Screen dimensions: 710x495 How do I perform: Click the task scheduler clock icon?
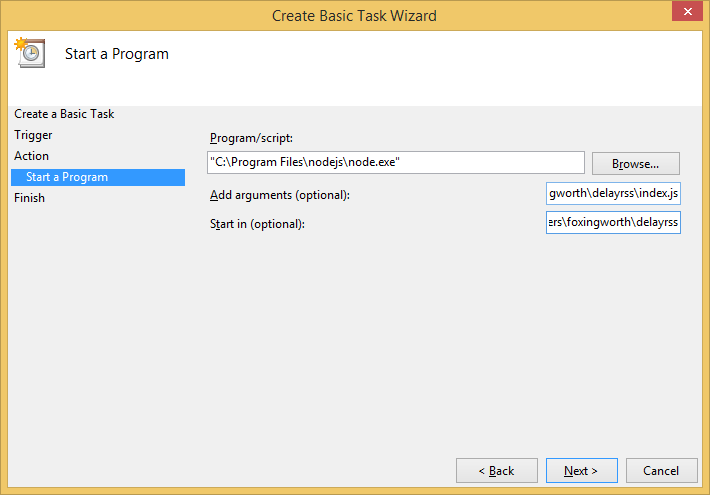coord(30,53)
